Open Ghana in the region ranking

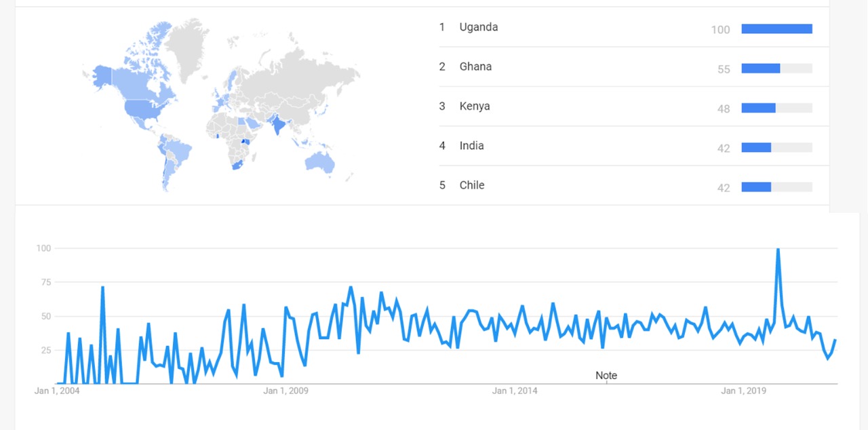tap(475, 66)
